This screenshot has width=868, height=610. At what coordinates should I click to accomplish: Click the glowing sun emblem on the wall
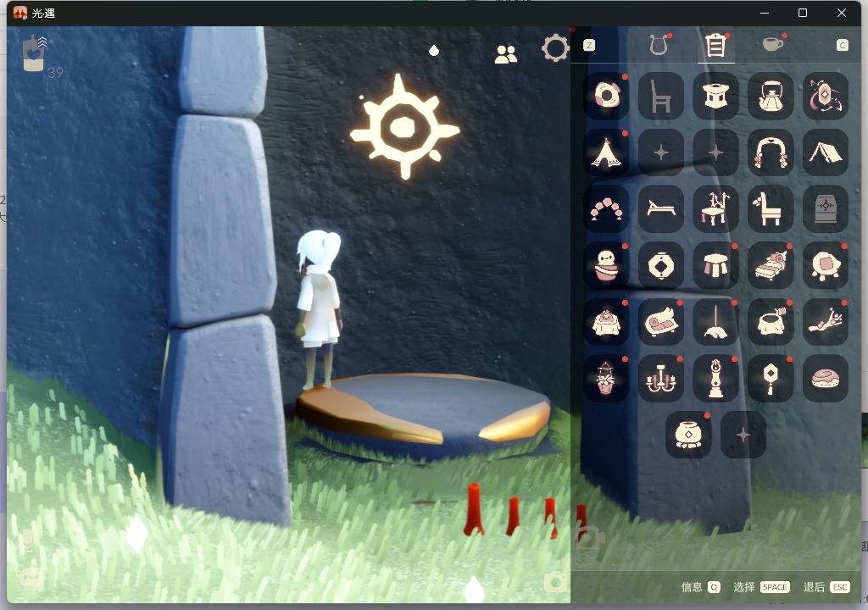click(x=404, y=127)
